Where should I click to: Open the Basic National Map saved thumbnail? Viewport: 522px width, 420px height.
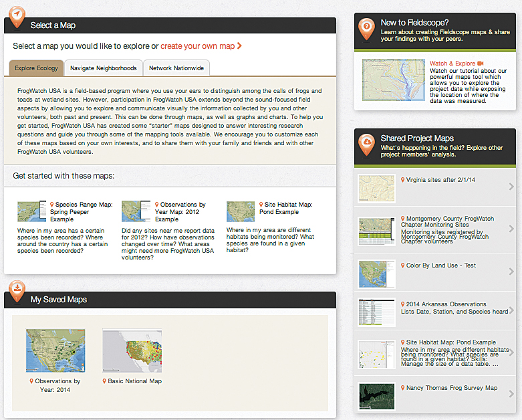[x=132, y=350]
